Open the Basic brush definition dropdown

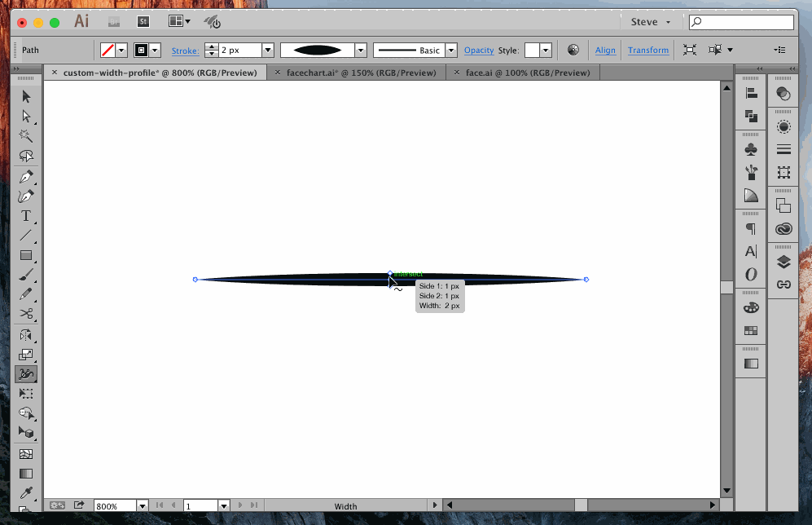click(x=451, y=51)
